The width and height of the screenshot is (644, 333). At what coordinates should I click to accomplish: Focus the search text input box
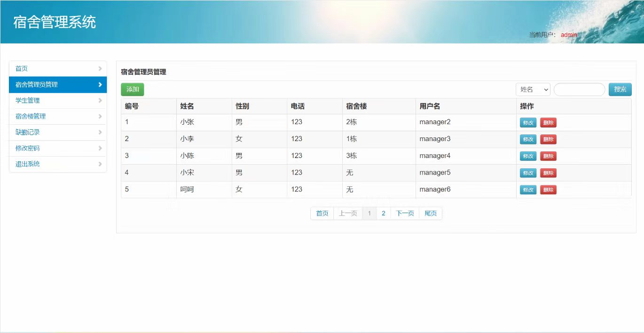coord(580,89)
